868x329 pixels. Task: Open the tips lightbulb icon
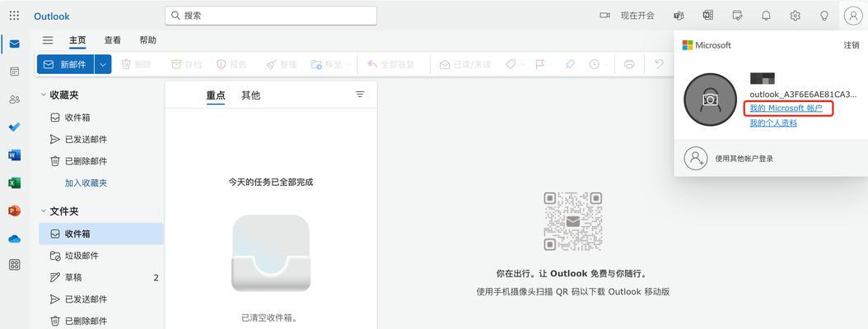tap(824, 16)
